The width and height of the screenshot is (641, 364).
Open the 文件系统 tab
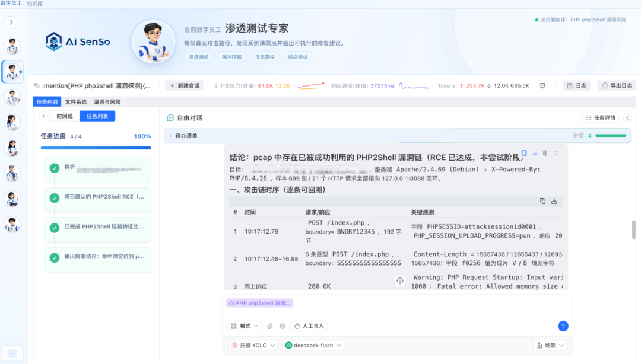click(75, 102)
